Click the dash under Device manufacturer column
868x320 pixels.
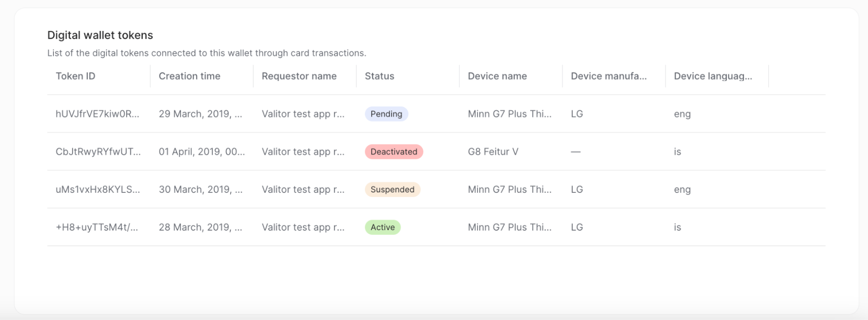coord(577,152)
